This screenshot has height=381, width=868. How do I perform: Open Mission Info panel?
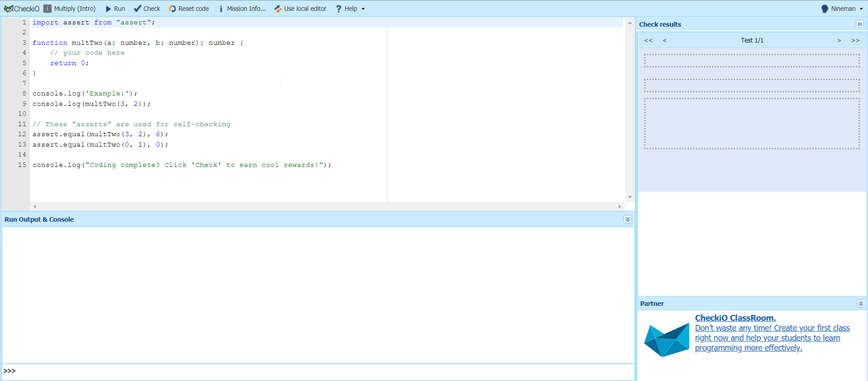242,9
